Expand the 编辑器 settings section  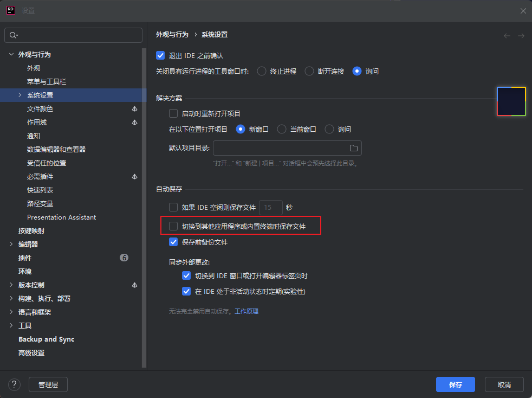coord(11,244)
